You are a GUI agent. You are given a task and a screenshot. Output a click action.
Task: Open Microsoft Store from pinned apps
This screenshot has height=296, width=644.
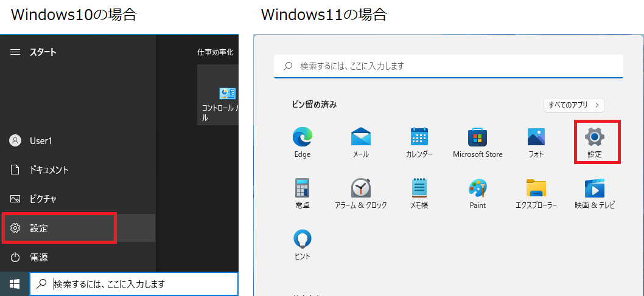[478, 142]
